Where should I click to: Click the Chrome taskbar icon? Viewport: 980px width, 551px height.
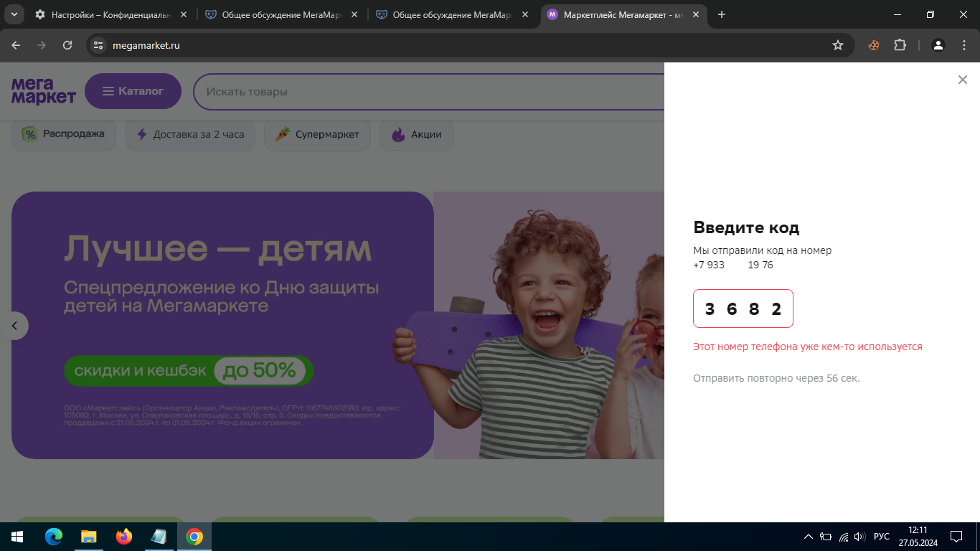[x=194, y=537]
